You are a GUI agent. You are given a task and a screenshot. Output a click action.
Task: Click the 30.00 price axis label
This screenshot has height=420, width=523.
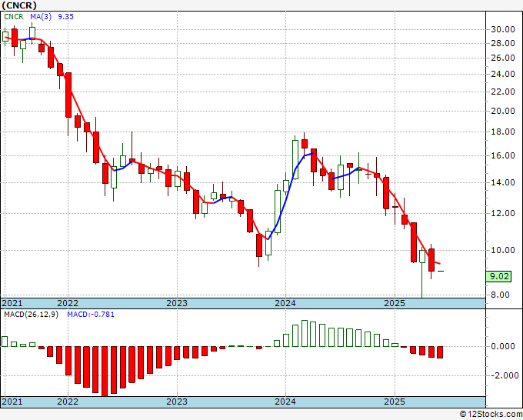[503, 29]
